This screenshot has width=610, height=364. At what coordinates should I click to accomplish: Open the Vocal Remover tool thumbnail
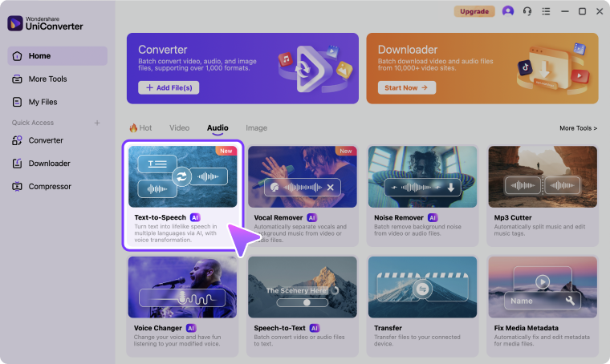click(x=303, y=176)
